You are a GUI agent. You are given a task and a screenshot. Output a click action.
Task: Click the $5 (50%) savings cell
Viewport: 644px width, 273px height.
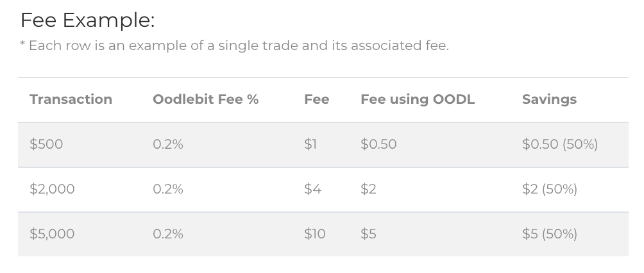pyautogui.click(x=549, y=234)
